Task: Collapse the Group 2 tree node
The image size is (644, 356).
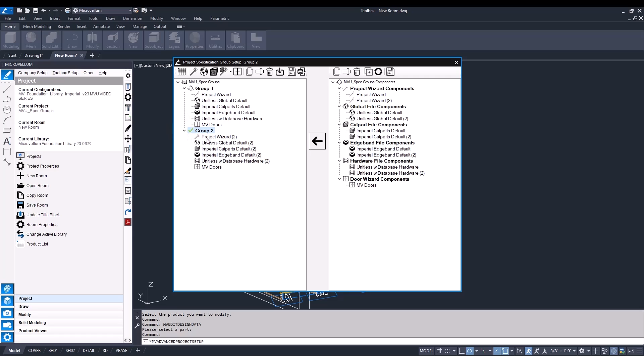Action: [184, 131]
